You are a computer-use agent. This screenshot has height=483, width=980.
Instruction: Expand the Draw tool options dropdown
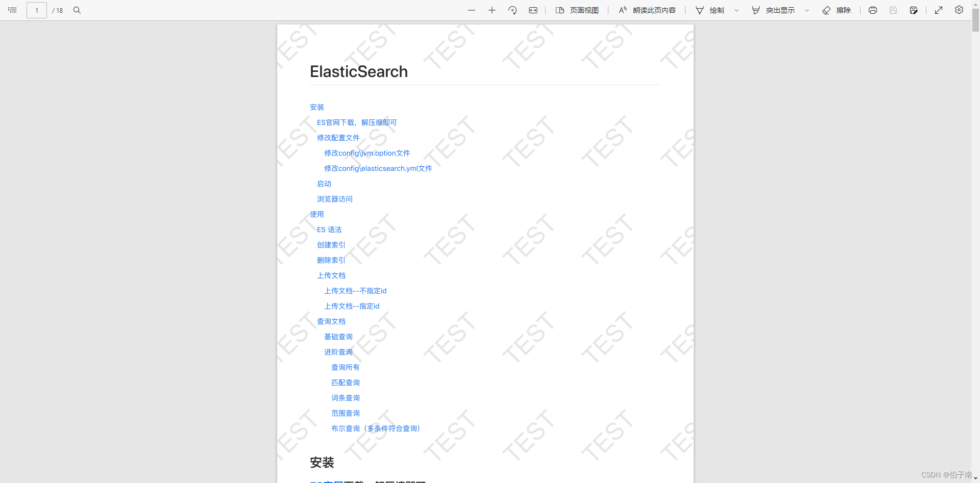pos(737,10)
